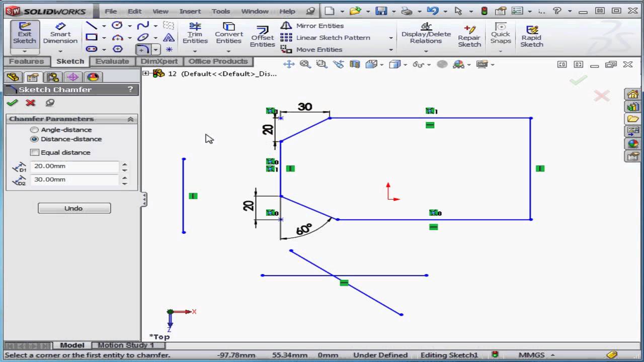Toggle Equal distance checkbox
This screenshot has width=644, height=362.
pyautogui.click(x=35, y=152)
